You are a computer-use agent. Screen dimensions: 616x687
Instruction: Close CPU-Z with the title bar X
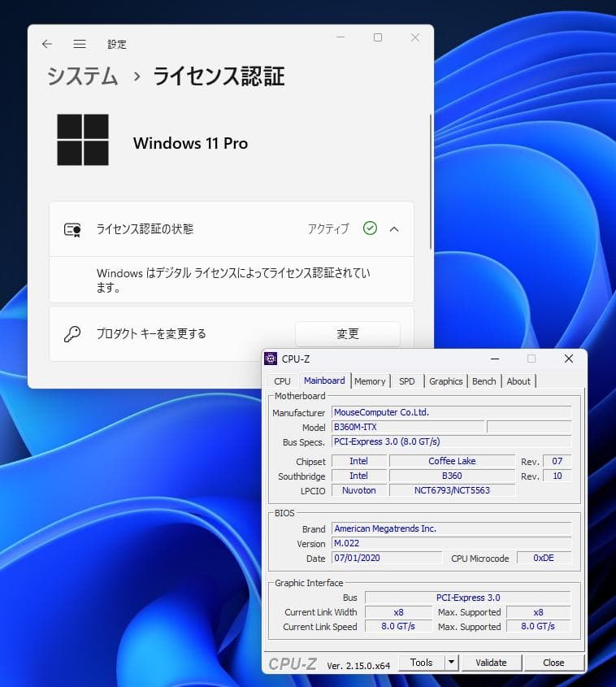coord(569,359)
